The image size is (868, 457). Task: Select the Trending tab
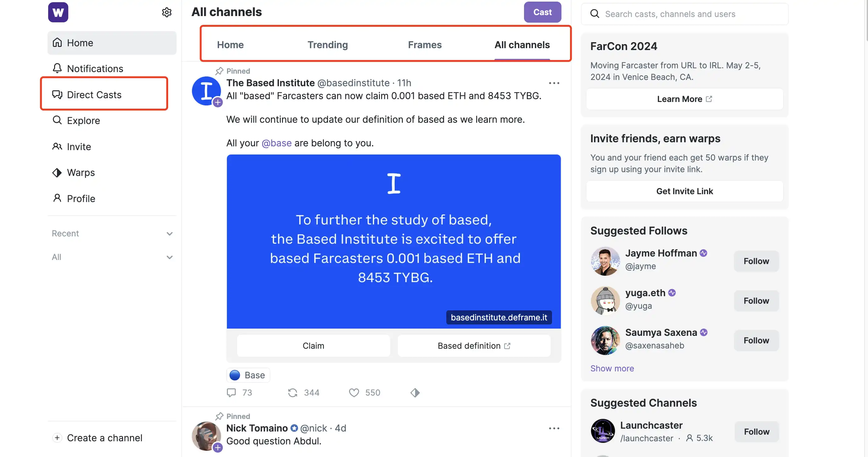point(328,44)
